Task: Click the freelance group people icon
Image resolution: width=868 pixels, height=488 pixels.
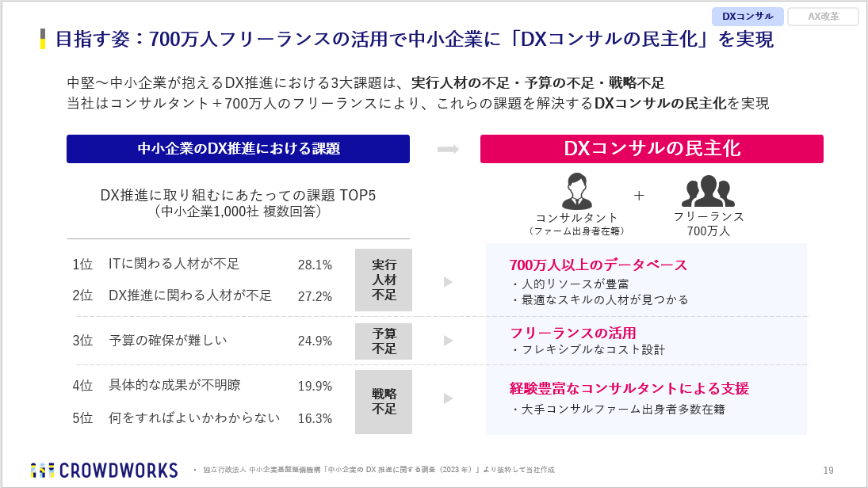Action: tap(708, 191)
